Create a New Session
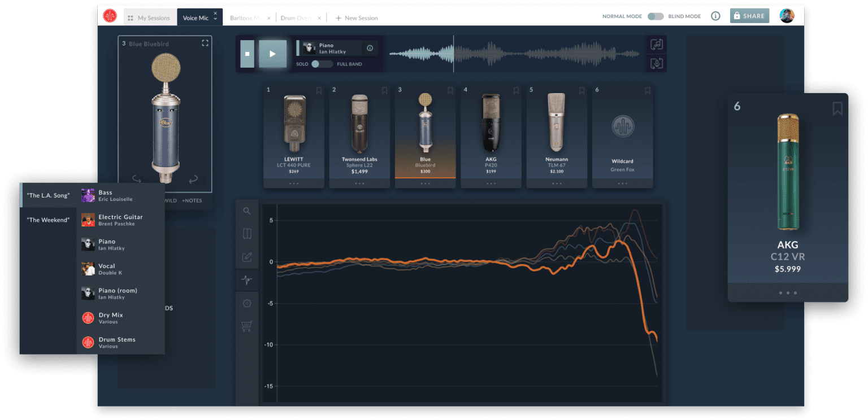 tap(357, 18)
